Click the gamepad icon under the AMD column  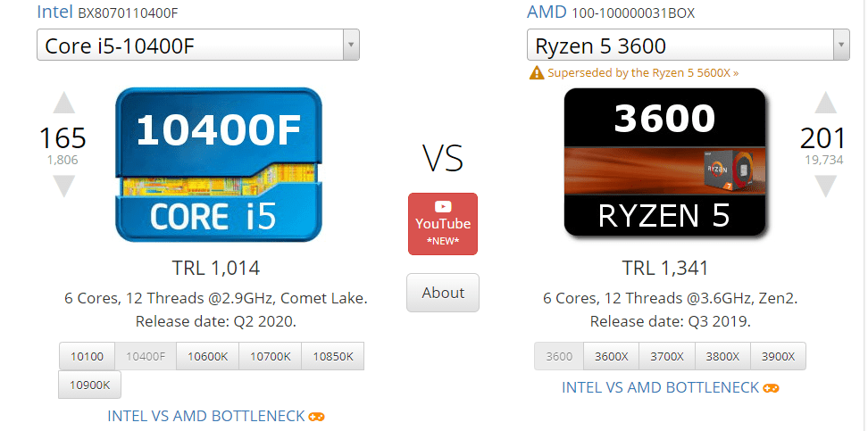[771, 388]
